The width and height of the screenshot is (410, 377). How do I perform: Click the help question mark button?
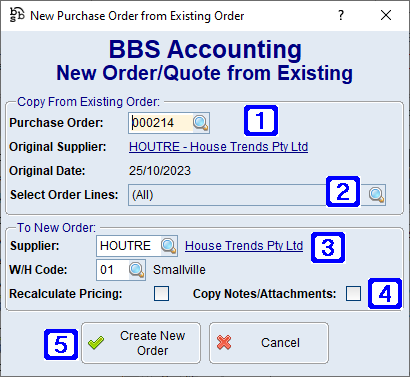pos(341,15)
